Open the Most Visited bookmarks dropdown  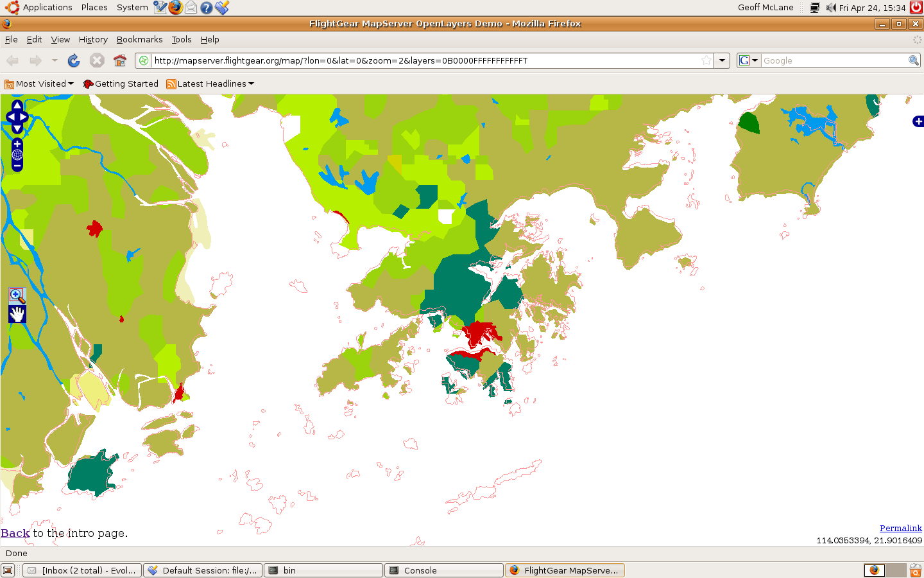pyautogui.click(x=40, y=83)
